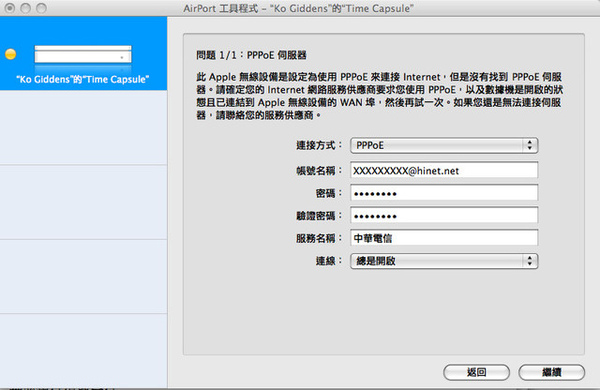Viewport: 600px width, 390px height.
Task: Open the 連線 總是開啟 dropdown
Action: (x=444, y=261)
